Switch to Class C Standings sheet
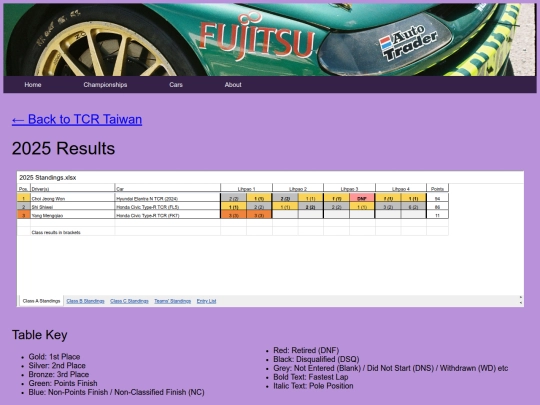540x405 pixels. click(129, 301)
